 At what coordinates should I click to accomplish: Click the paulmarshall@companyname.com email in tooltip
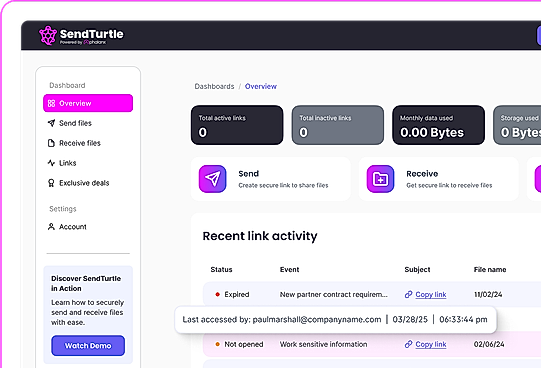click(x=317, y=320)
